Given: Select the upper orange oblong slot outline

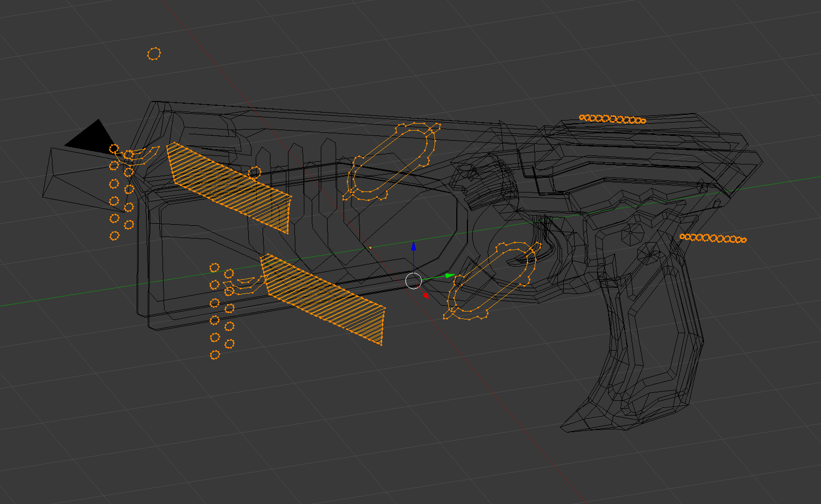Looking at the screenshot, I should pos(392,161).
